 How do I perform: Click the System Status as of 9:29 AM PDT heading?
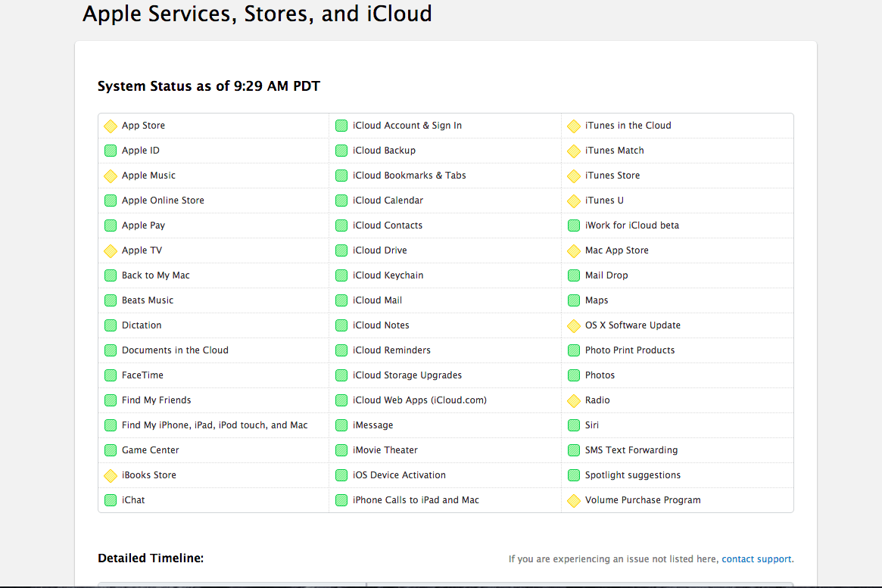pos(209,86)
